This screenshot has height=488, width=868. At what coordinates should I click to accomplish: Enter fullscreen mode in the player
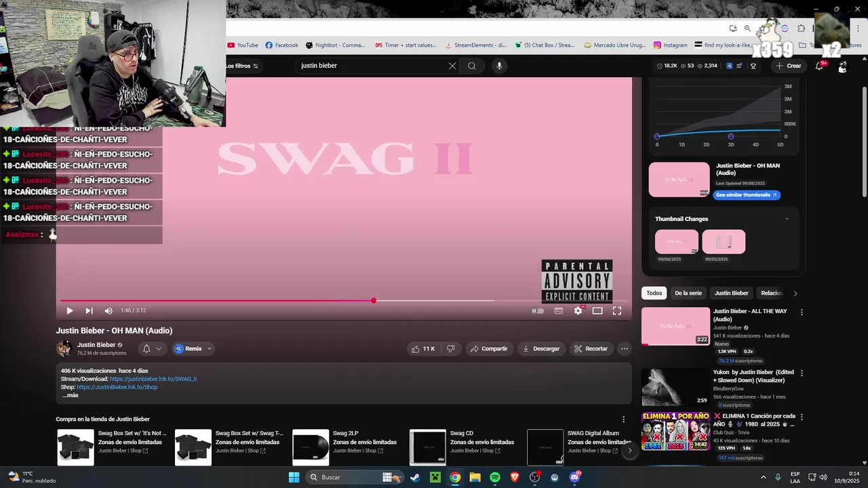(x=617, y=311)
